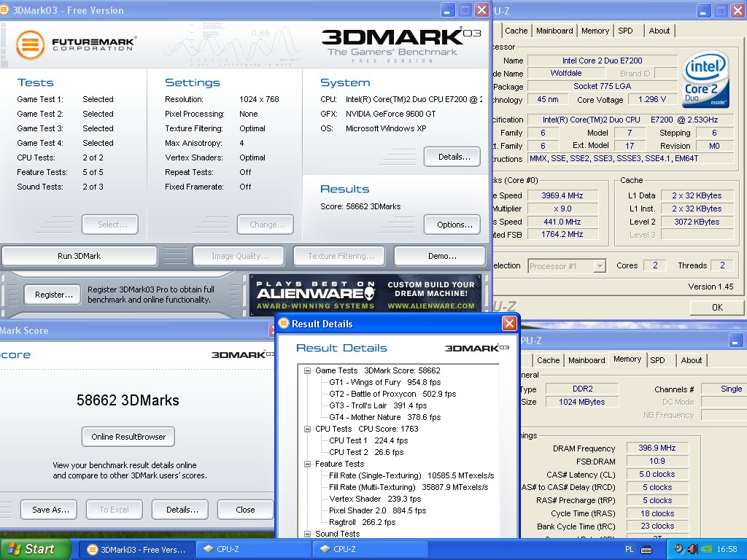Select GT4 - Mother Nature row
The width and height of the screenshot is (747, 560).
pyautogui.click(x=384, y=417)
